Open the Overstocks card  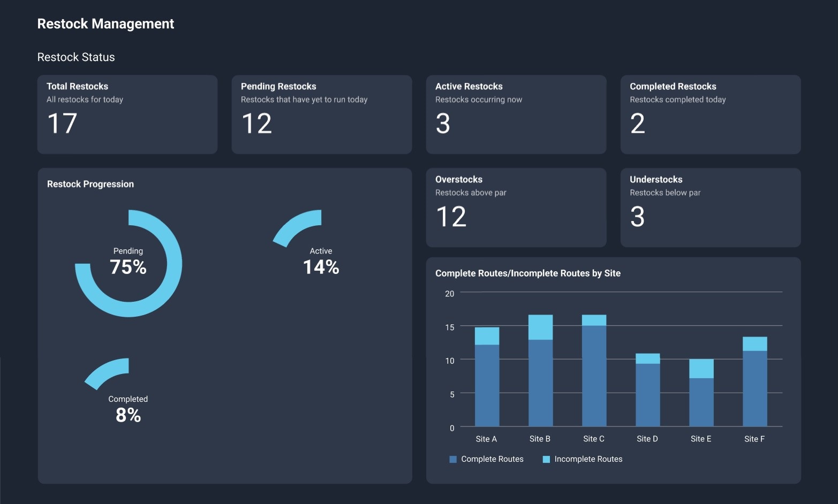click(516, 208)
